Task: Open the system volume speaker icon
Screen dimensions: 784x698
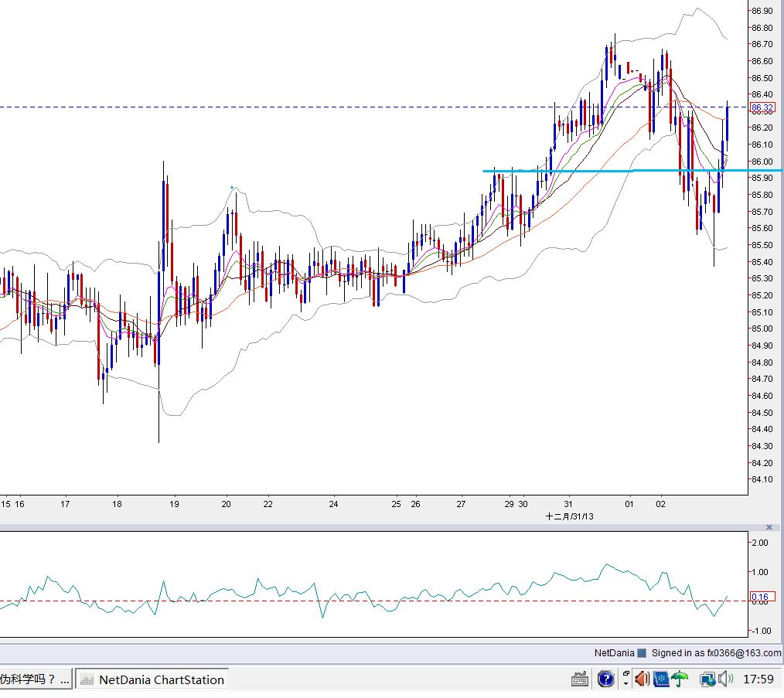Action: point(725,679)
